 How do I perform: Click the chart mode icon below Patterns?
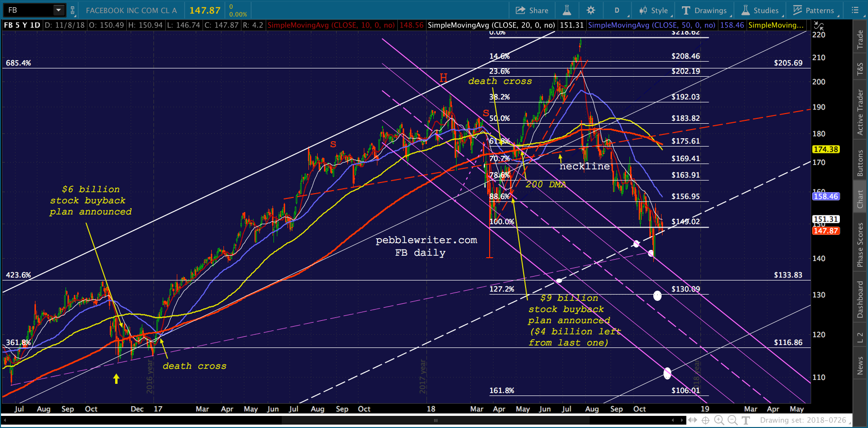(819, 25)
